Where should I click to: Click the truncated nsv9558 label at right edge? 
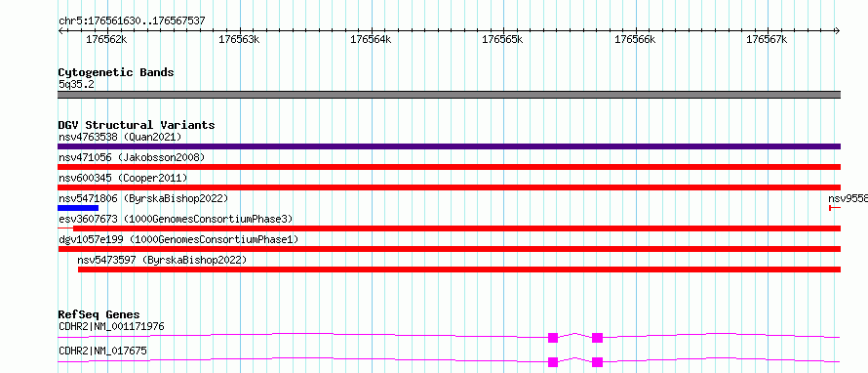click(848, 198)
